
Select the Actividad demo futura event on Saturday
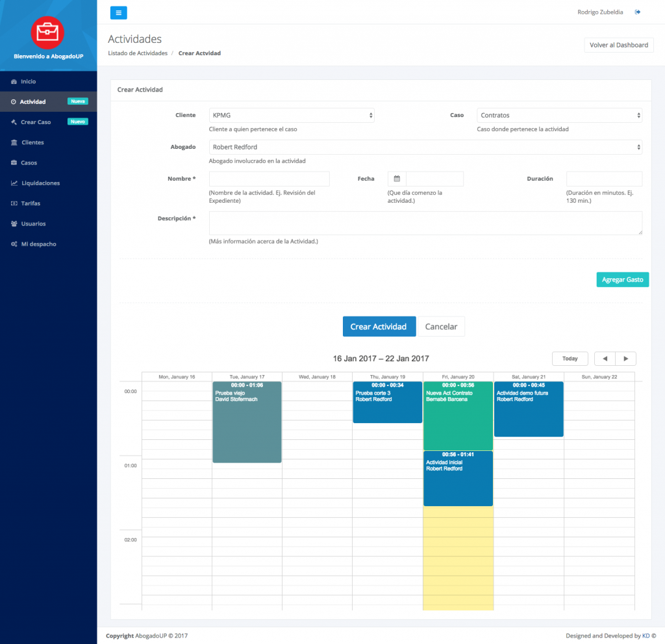pyautogui.click(x=529, y=409)
